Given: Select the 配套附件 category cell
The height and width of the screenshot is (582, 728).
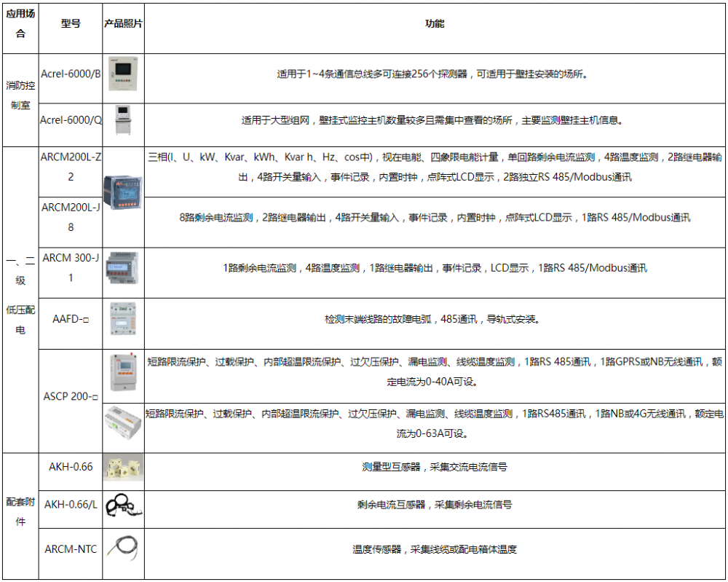Looking at the screenshot, I should pos(20,512).
